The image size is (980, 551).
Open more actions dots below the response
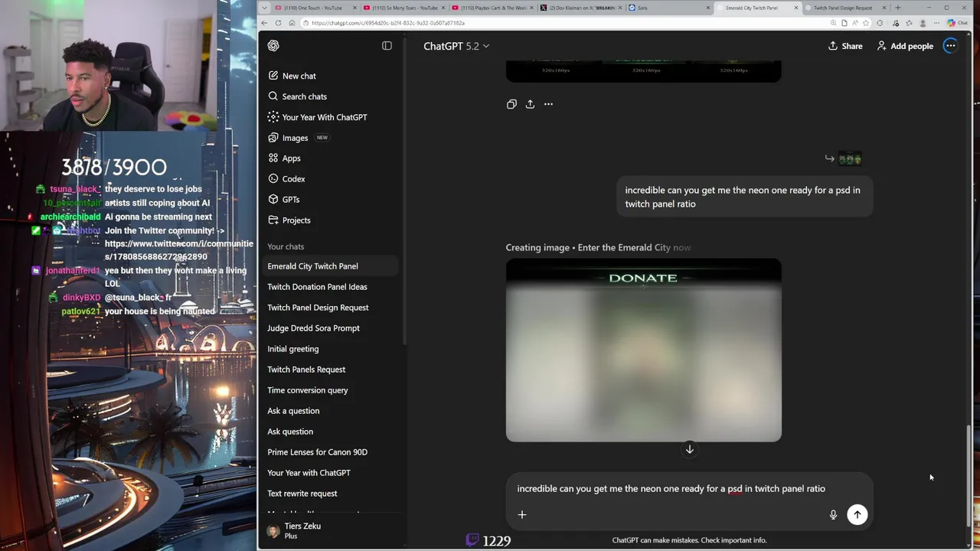[x=548, y=104]
